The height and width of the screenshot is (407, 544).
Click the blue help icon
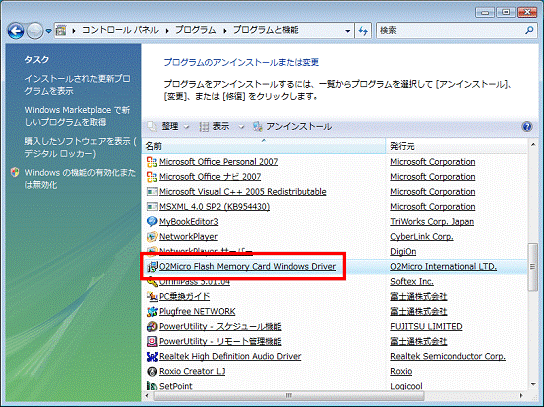coord(527,127)
